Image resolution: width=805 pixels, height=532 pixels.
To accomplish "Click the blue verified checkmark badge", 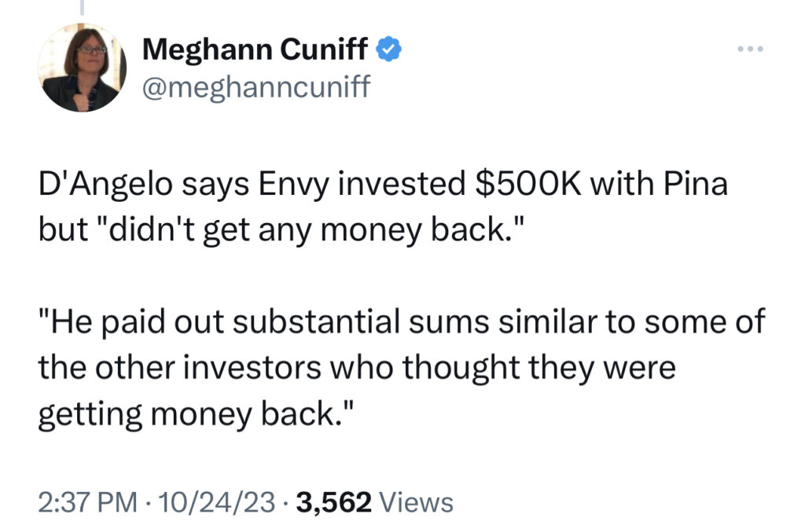I will click(x=389, y=50).
